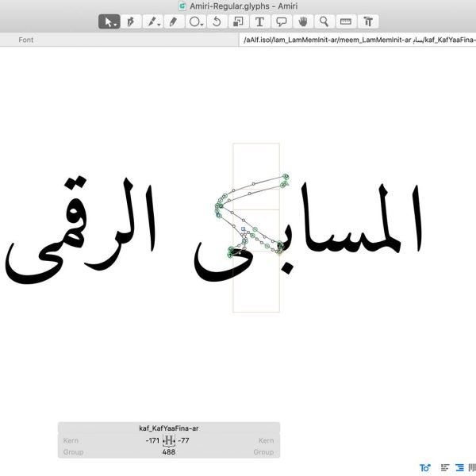The width and height of the screenshot is (476, 476).
Task: Edit the left sidebearing value -171
Action: (x=152, y=440)
